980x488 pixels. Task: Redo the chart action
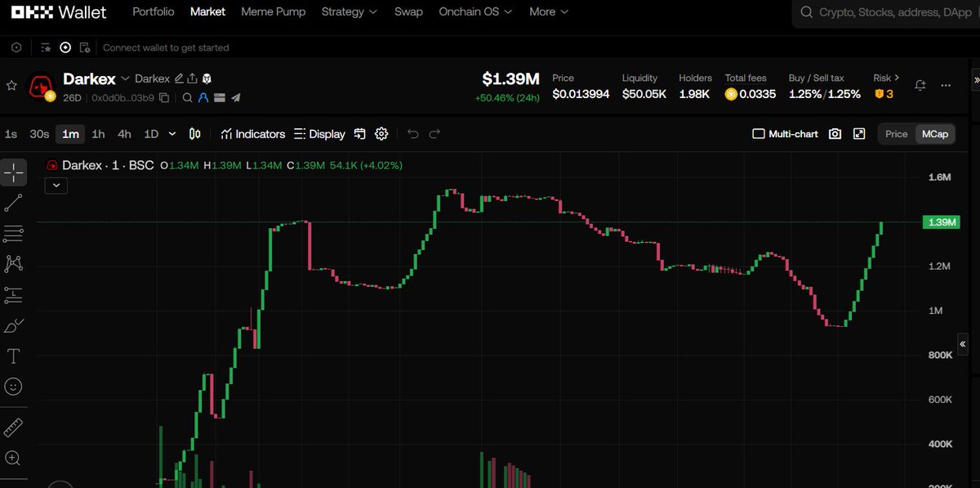tap(434, 134)
